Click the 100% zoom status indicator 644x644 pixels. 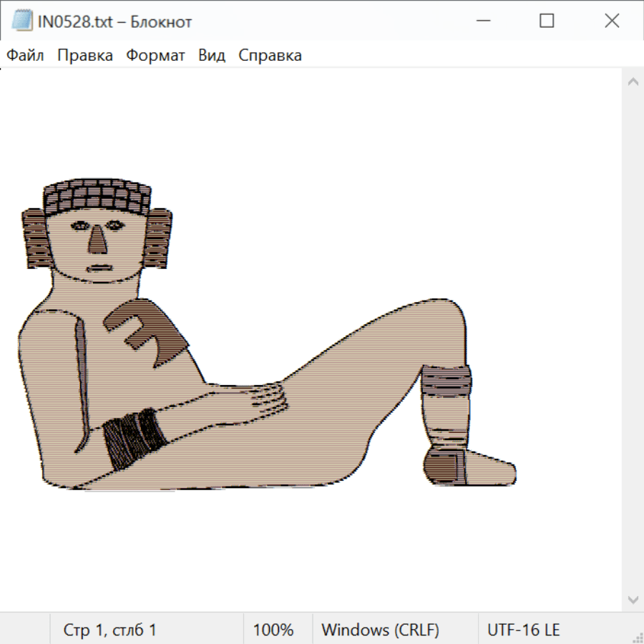point(273,630)
